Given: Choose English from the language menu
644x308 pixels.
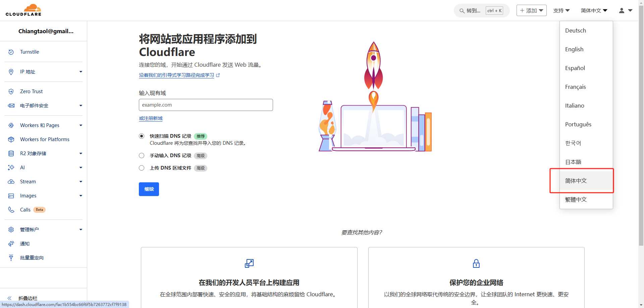Looking at the screenshot, I should [574, 49].
